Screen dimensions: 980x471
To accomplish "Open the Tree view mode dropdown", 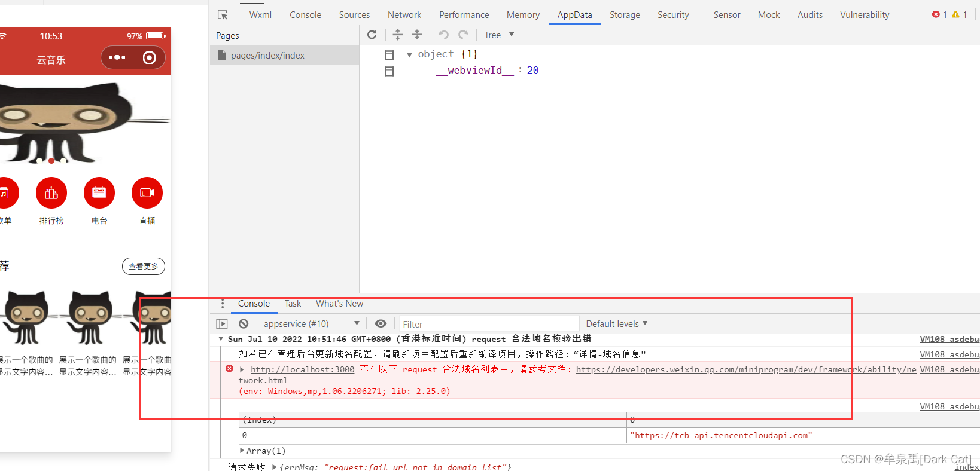I will [499, 35].
